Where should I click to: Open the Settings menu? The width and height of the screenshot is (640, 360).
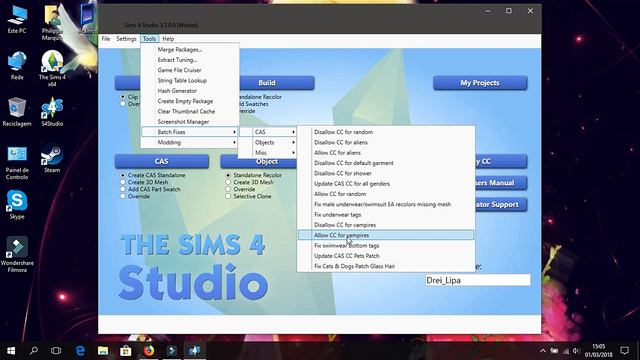tap(126, 39)
